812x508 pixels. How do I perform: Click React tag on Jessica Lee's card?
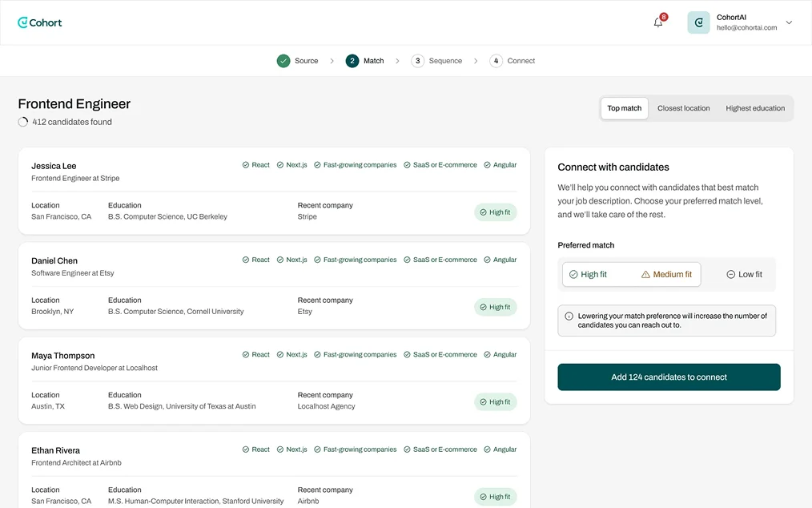(x=255, y=165)
